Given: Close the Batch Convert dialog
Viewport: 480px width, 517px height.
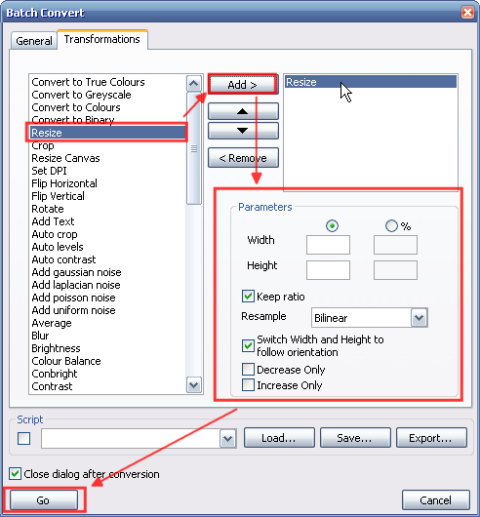Looking at the screenshot, I should point(467,13).
